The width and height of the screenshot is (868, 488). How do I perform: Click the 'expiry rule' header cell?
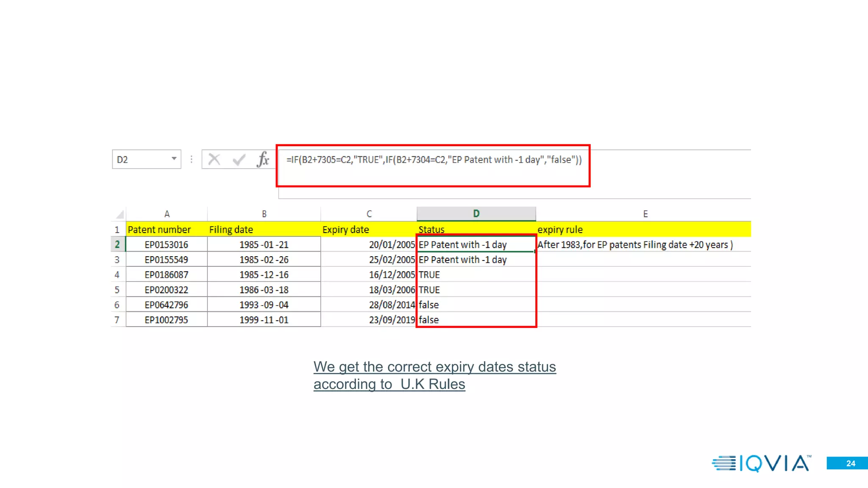click(x=643, y=230)
